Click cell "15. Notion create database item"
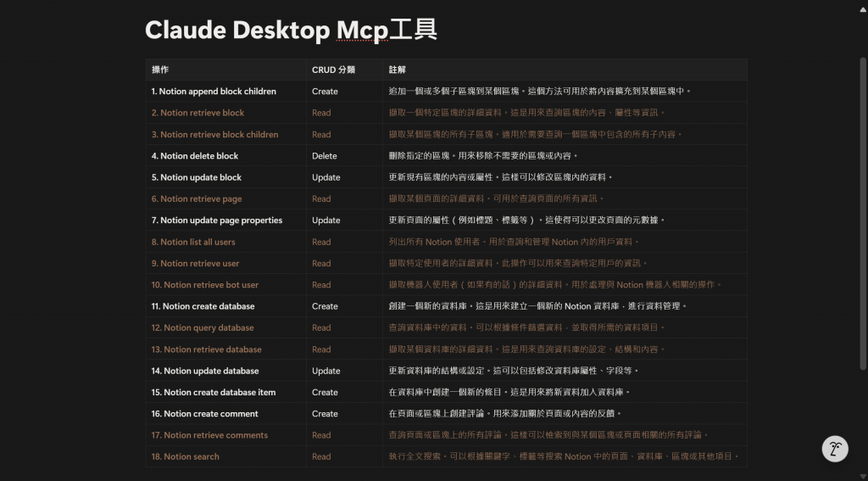The width and height of the screenshot is (868, 481). (225, 392)
